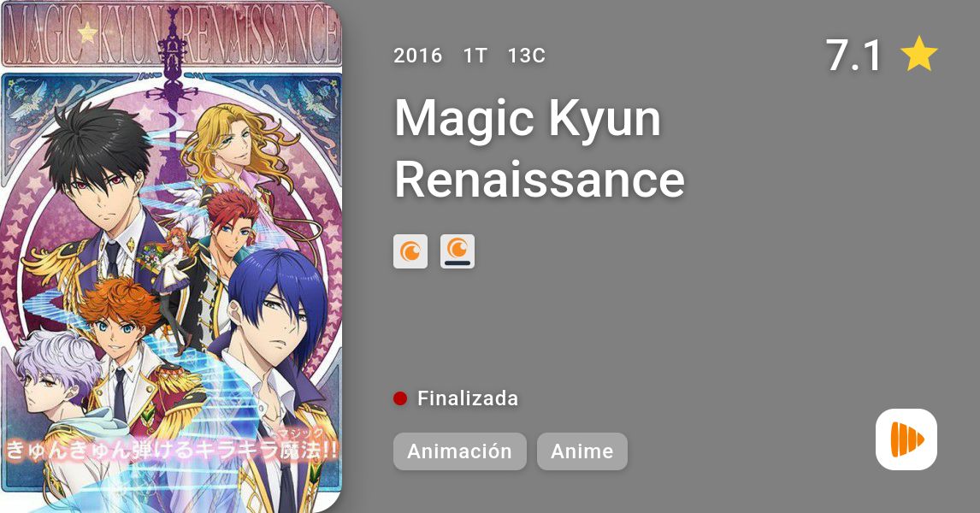
Task: Click the yellow rating star icon
Action: click(918, 55)
